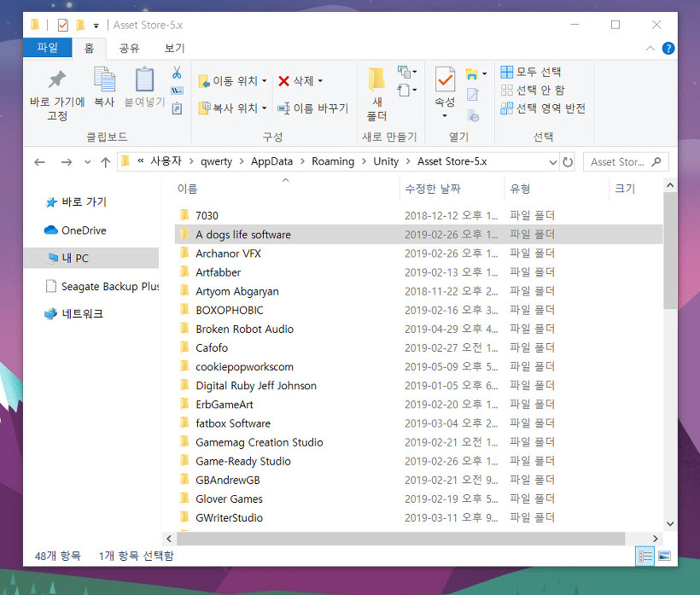This screenshot has width=700, height=595.
Task: Click Roaming in the address breadcrumb
Action: [x=333, y=161]
